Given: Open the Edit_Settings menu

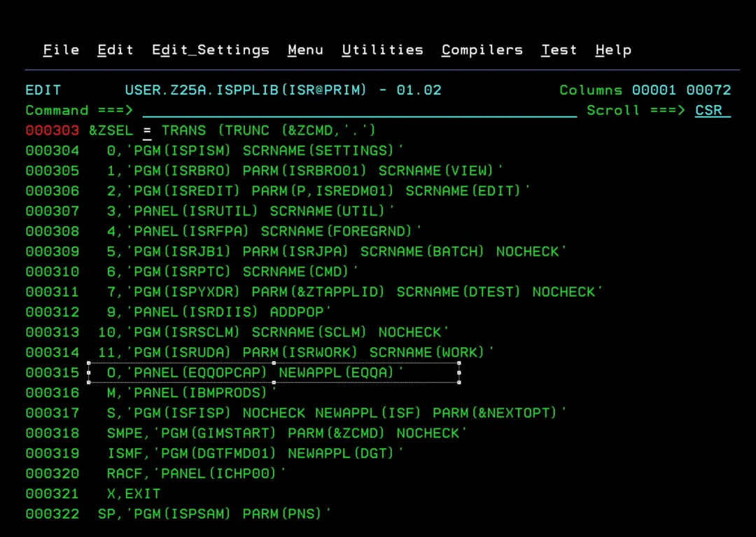Looking at the screenshot, I should click(211, 50).
